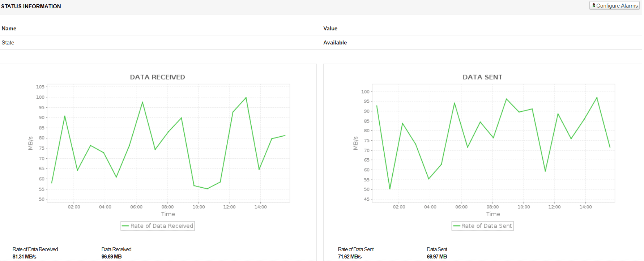Screen dimensions: 644x261
Task: Click the DATA RECEIVED chart title
Action: click(157, 77)
